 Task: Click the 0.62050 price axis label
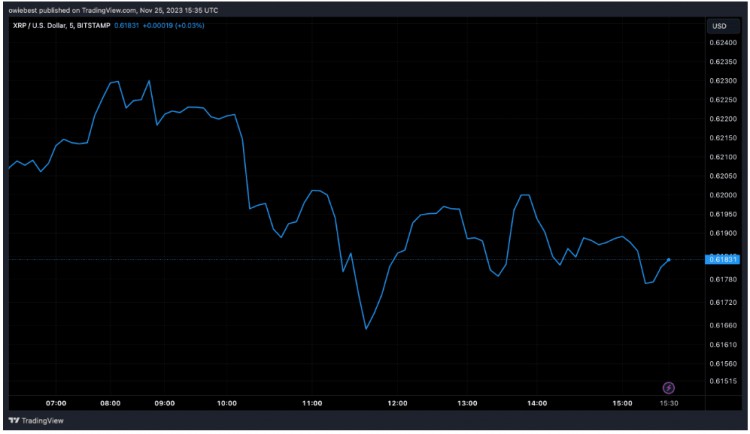click(723, 176)
